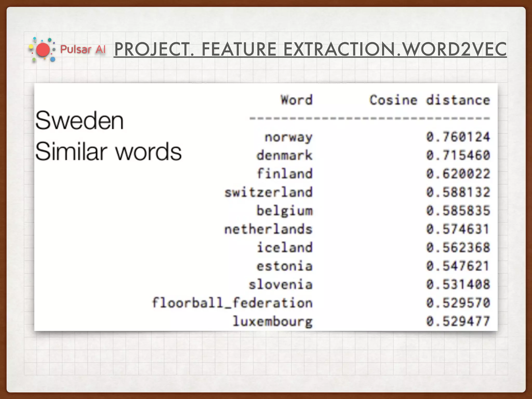
Task: Select the word 'finland' in the table
Action: pyautogui.click(x=285, y=174)
